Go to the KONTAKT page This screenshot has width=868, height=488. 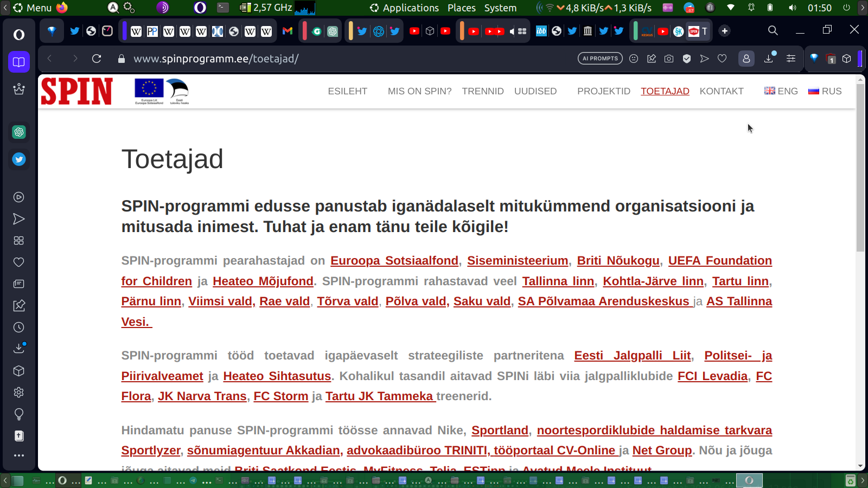(722, 91)
